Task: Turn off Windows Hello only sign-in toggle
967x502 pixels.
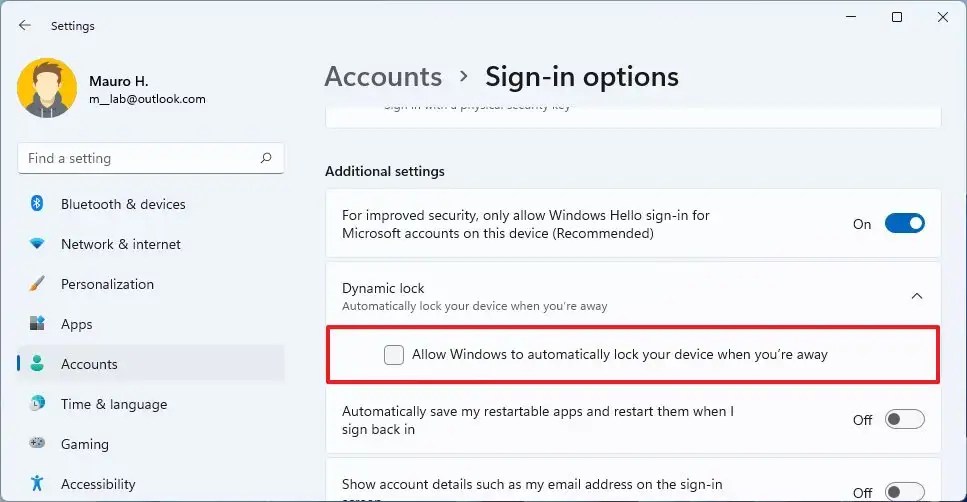Action: [905, 223]
